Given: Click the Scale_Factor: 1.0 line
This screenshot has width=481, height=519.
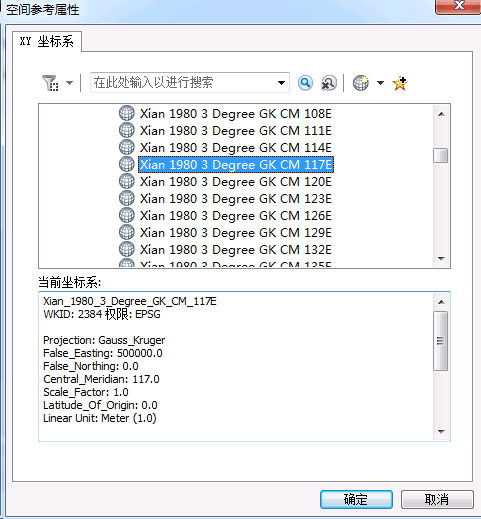Looking at the screenshot, I should pos(86,392).
